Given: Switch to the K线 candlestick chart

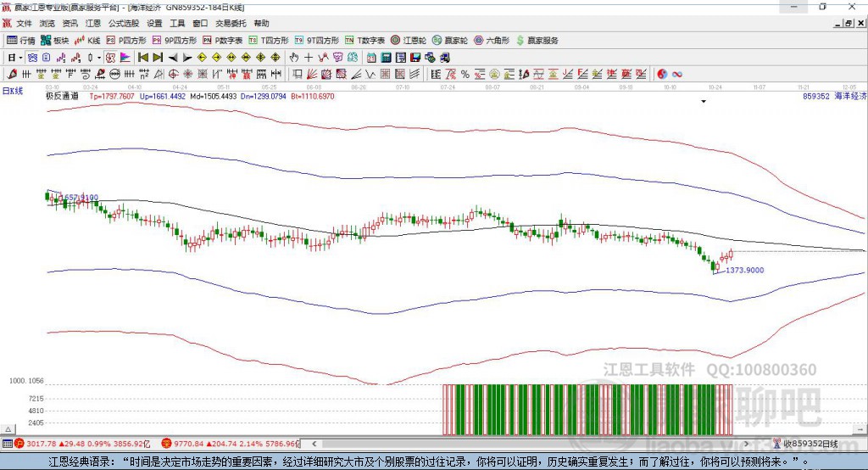Looking at the screenshot, I should (x=88, y=40).
